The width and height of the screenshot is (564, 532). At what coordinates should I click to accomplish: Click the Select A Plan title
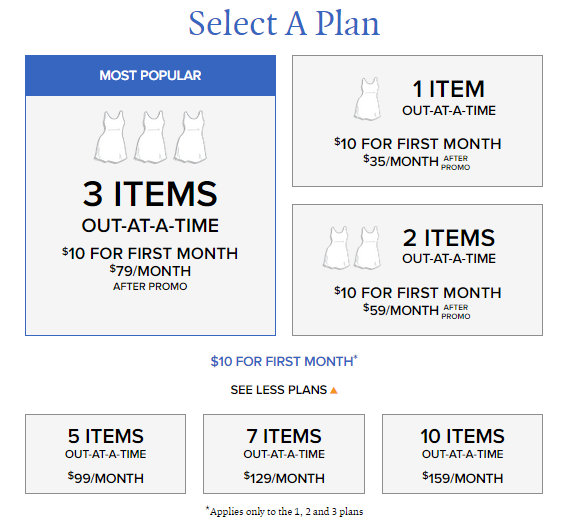coord(284,23)
